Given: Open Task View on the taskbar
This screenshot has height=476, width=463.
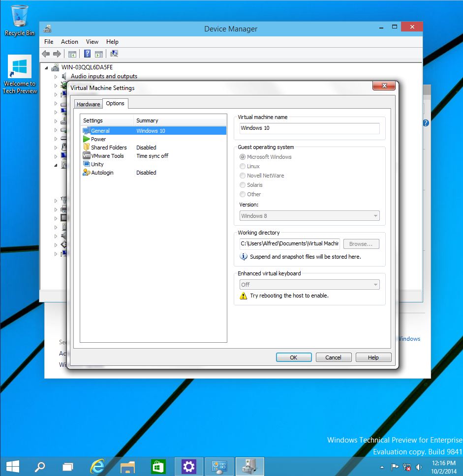Looking at the screenshot, I should click(x=68, y=467).
